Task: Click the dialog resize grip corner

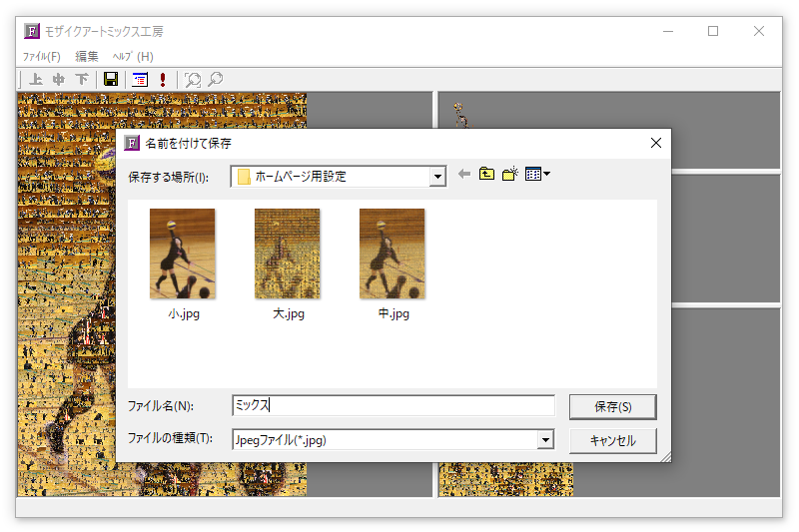Action: [x=665, y=457]
